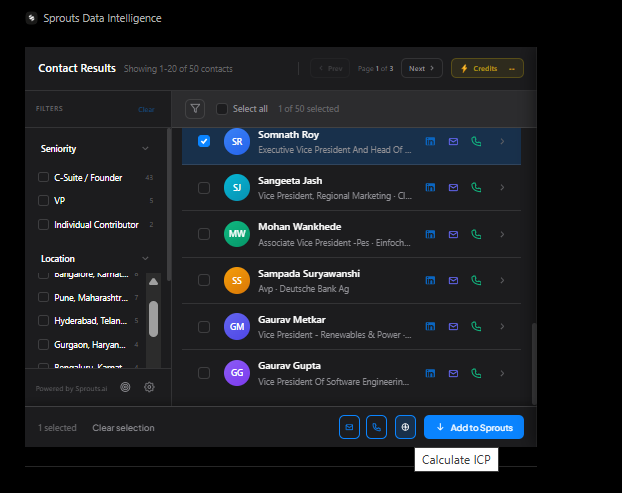Viewport: 622px width, 493px height.
Task: Click the Prev page button
Action: point(330,68)
